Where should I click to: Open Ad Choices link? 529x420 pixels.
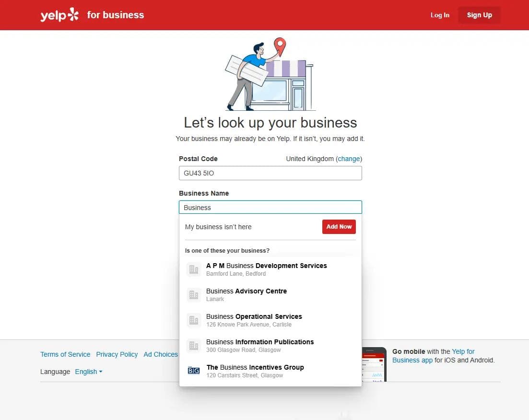point(161,354)
